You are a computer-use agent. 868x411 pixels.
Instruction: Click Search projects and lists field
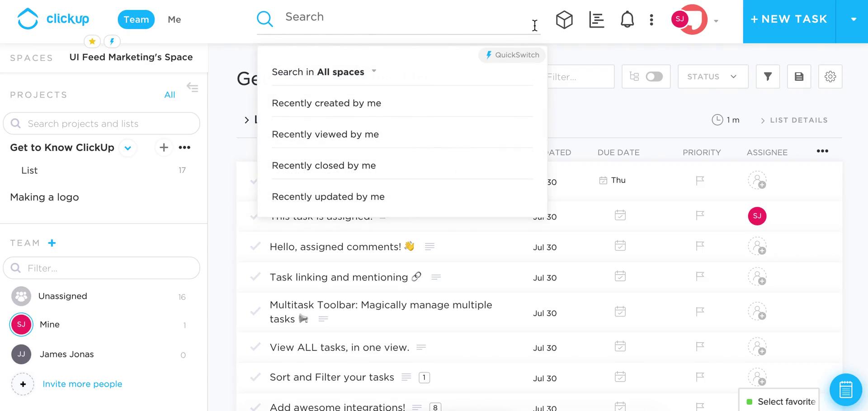coord(102,123)
